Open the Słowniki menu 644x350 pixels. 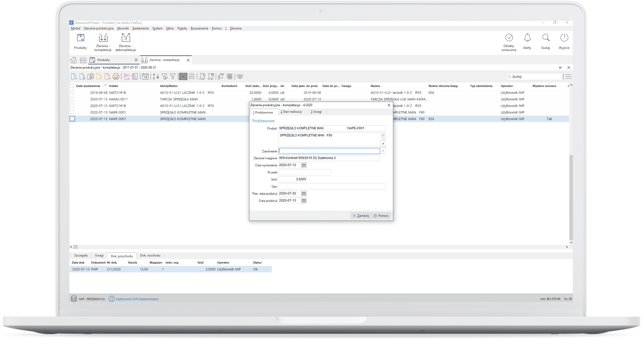pyautogui.click(x=123, y=28)
